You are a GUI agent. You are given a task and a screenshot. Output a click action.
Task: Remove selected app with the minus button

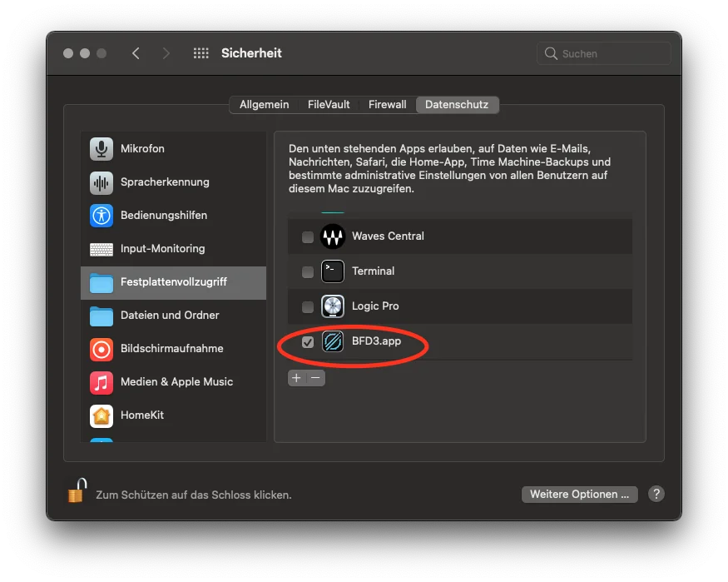(x=315, y=378)
